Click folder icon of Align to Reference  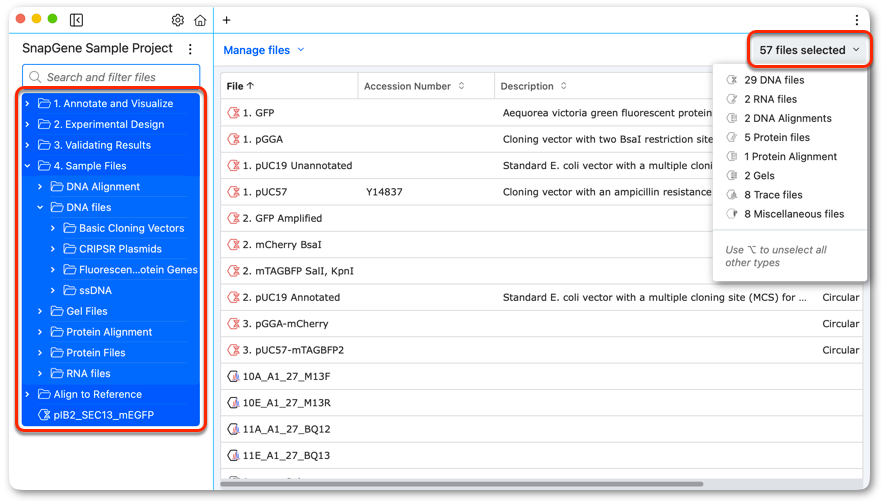[x=44, y=394]
